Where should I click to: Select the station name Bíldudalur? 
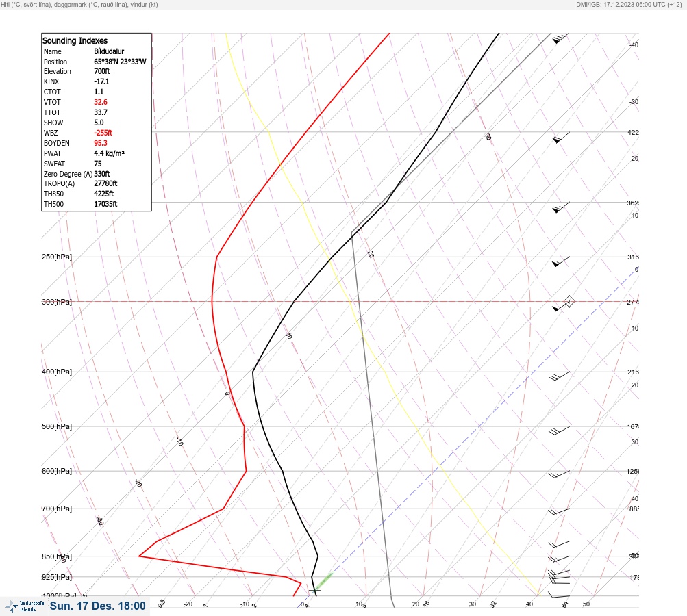coord(109,51)
